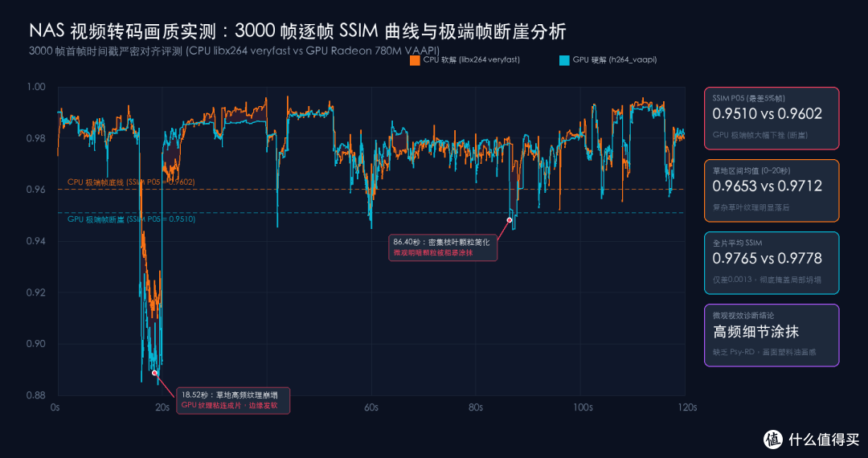Click the GPU 纹理粘连成片 red annotation text
868x458 pixels.
pyautogui.click(x=228, y=406)
